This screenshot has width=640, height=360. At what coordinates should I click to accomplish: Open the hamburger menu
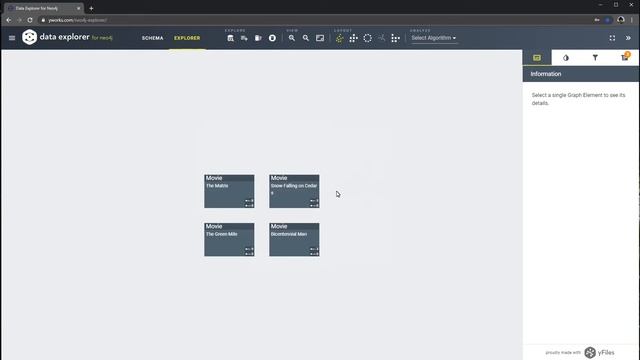12,38
